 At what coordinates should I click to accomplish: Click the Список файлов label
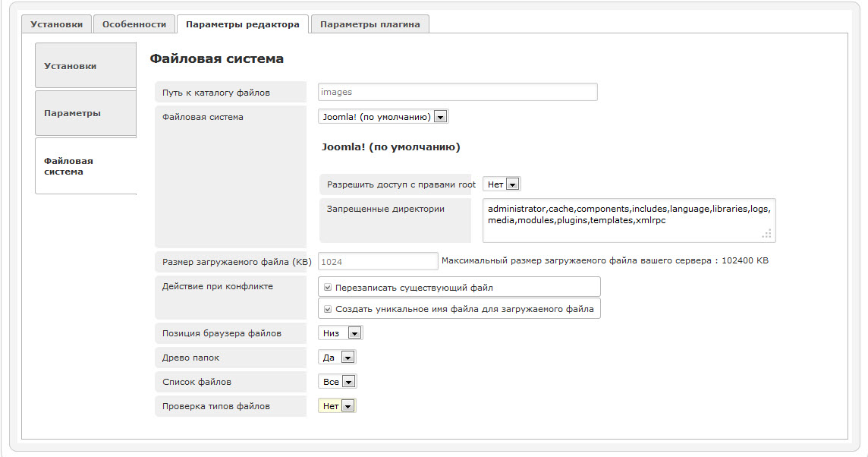tap(197, 382)
